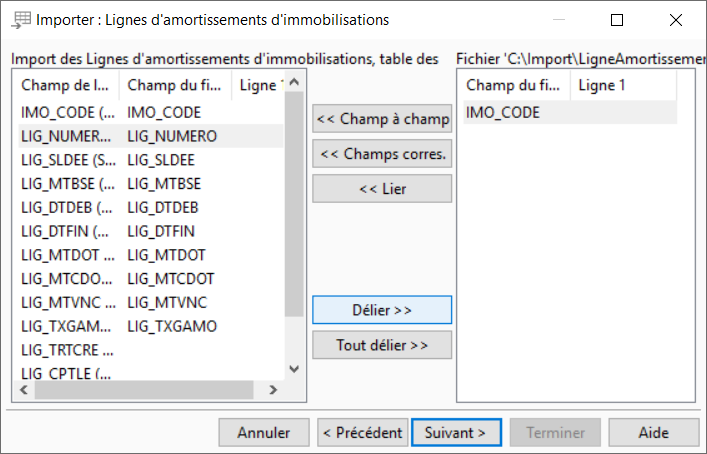The height and width of the screenshot is (454, 707).
Task: Click the scroll left arrow under field list
Action: pyautogui.click(x=24, y=390)
